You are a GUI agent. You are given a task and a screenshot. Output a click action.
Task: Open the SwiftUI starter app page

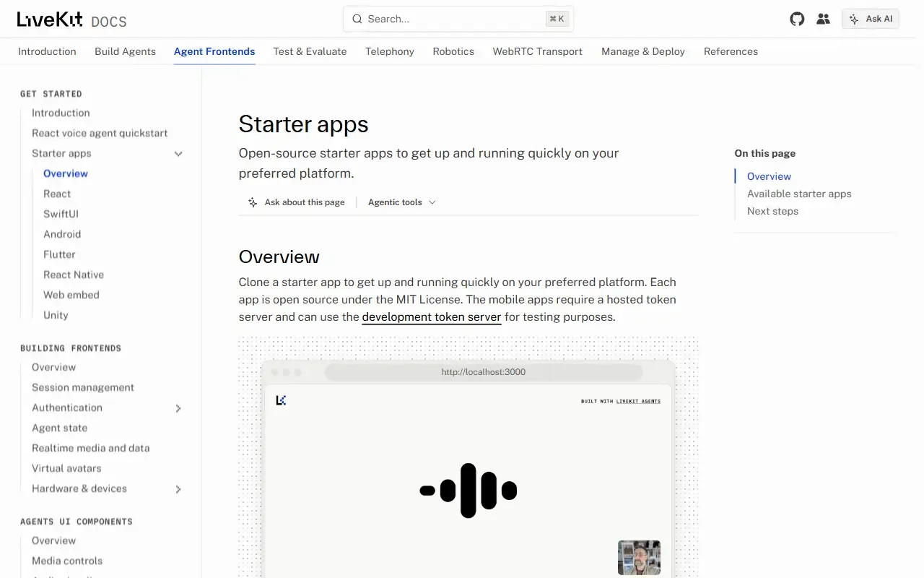pyautogui.click(x=61, y=214)
